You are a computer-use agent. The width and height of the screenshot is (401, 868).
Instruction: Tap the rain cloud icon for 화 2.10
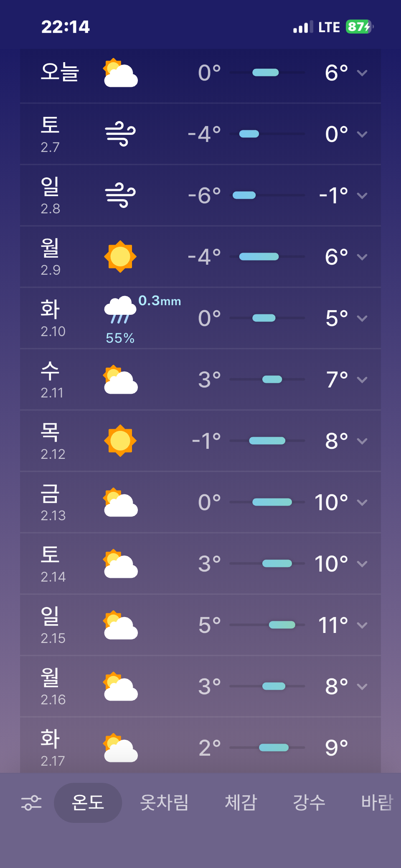(120, 310)
